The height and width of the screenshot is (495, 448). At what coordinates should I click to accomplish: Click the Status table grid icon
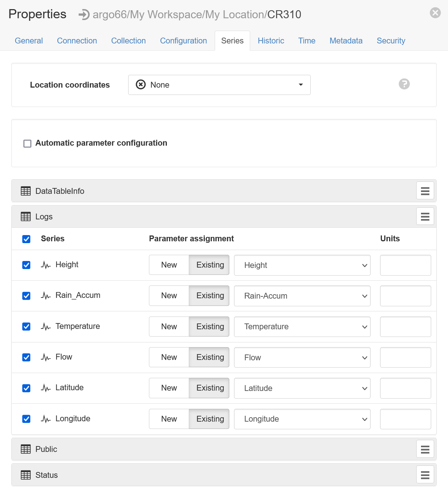pos(26,475)
